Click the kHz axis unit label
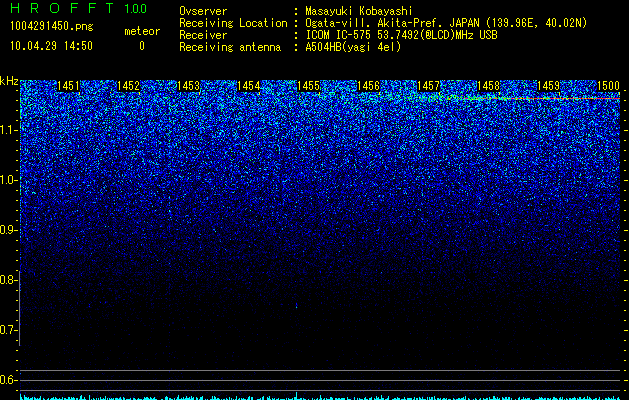 (9, 81)
